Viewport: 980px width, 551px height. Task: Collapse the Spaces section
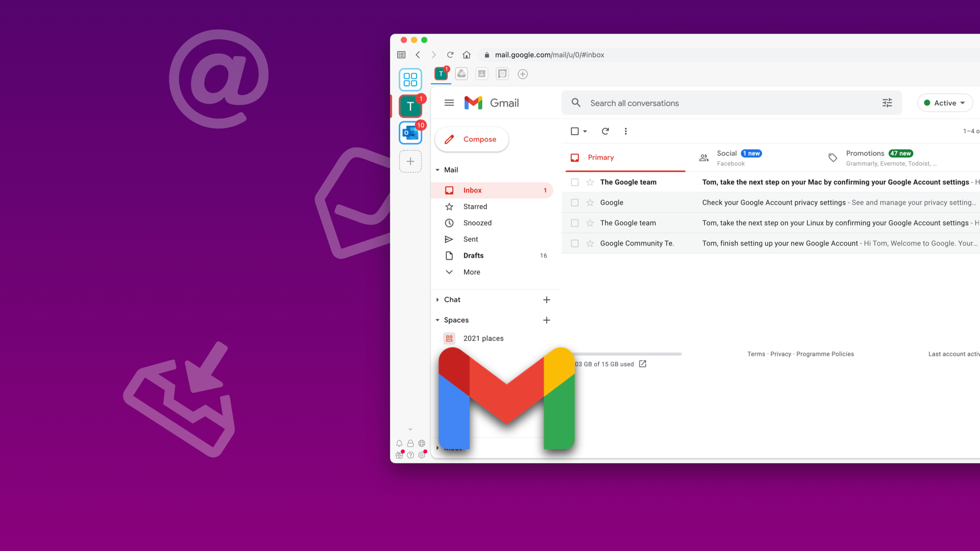pyautogui.click(x=437, y=319)
